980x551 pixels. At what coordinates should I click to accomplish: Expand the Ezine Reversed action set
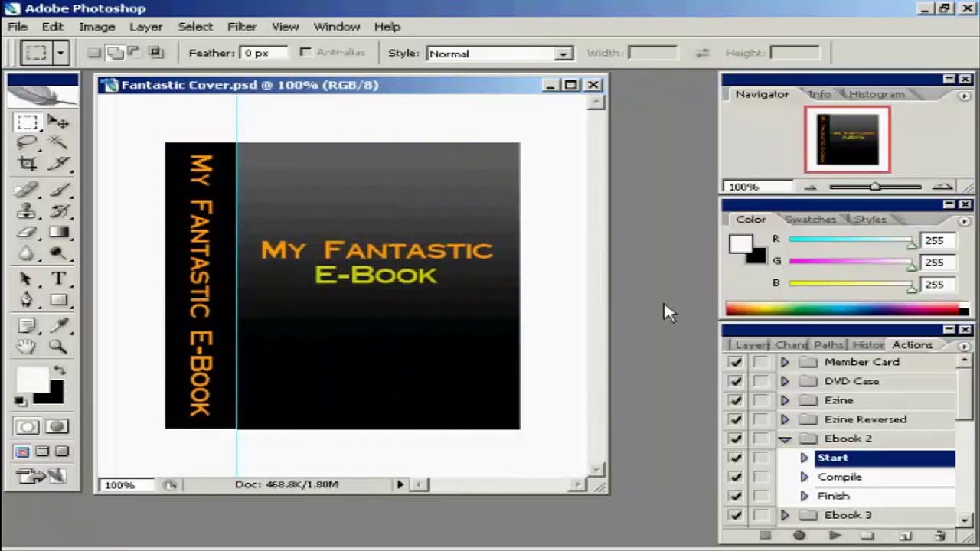point(785,419)
